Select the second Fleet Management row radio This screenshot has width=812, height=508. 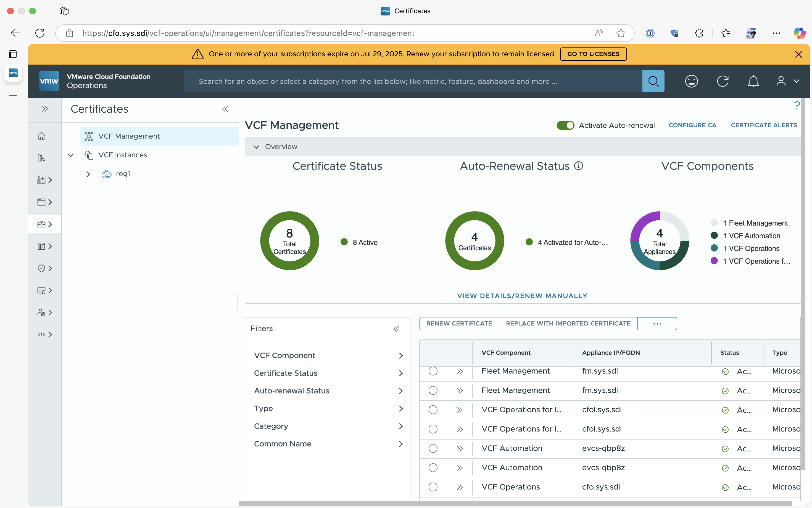coord(433,390)
